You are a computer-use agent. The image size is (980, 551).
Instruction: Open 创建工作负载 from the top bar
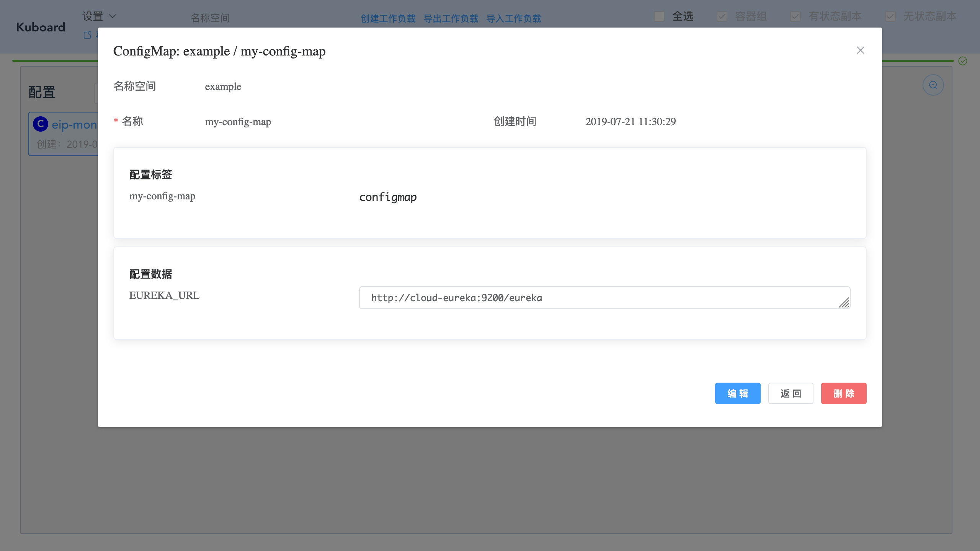pos(388,18)
